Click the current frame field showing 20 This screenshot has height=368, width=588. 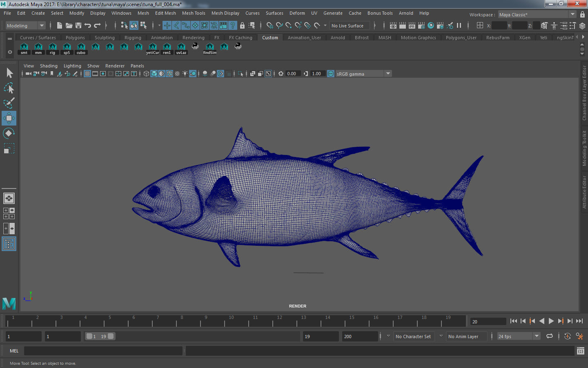point(488,321)
